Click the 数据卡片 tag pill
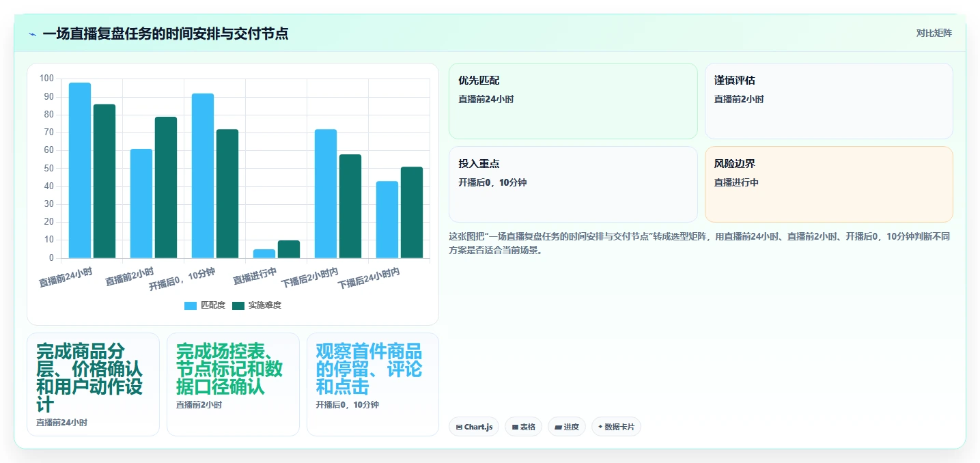Viewport: 980px width, 463px height. pos(616,427)
